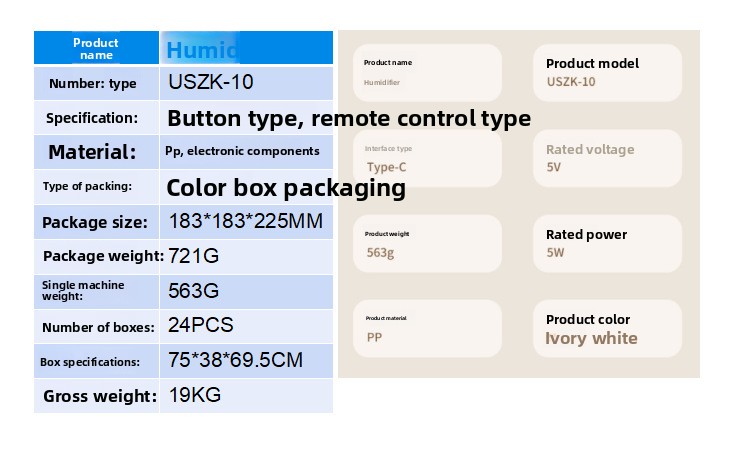Click the 183*183*225MM package size value
This screenshot has height=469, width=743.
tap(246, 221)
